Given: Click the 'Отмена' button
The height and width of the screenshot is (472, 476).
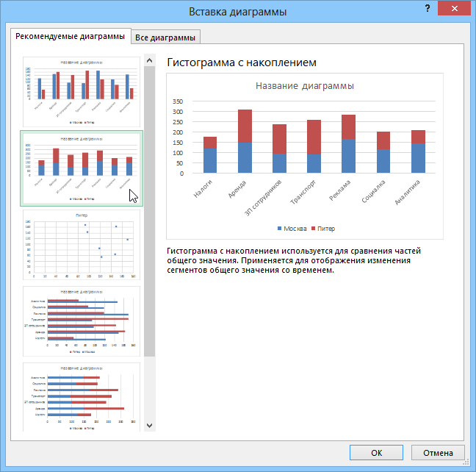Looking at the screenshot, I should coord(438,453).
